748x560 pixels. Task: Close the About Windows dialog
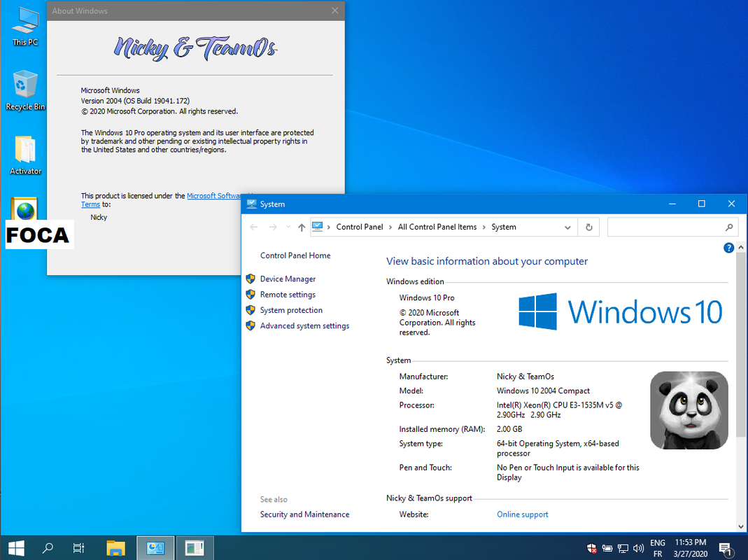click(335, 10)
